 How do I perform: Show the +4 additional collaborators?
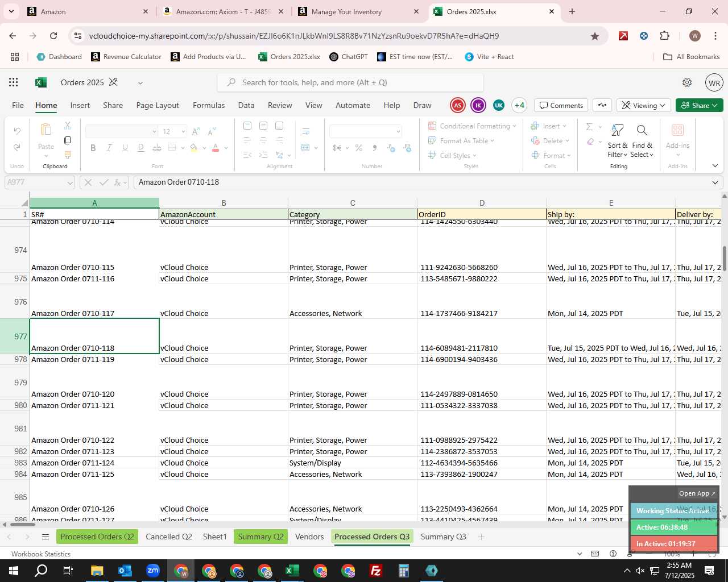[x=519, y=105]
